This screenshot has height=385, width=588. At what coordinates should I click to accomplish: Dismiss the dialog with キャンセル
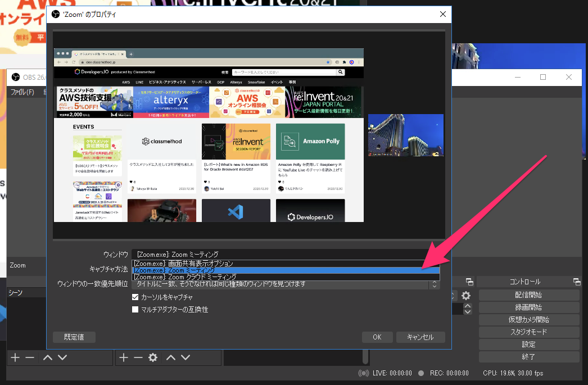tap(420, 337)
